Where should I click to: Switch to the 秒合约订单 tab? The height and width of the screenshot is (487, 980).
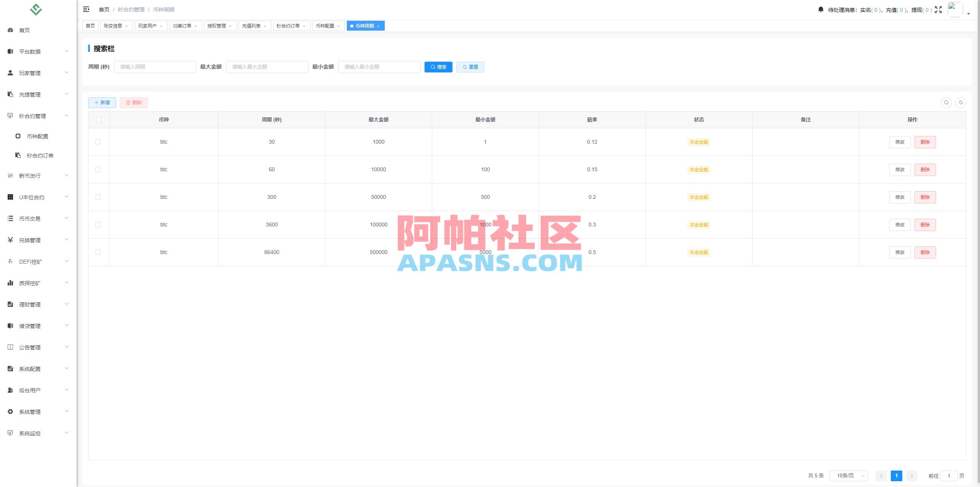point(288,26)
